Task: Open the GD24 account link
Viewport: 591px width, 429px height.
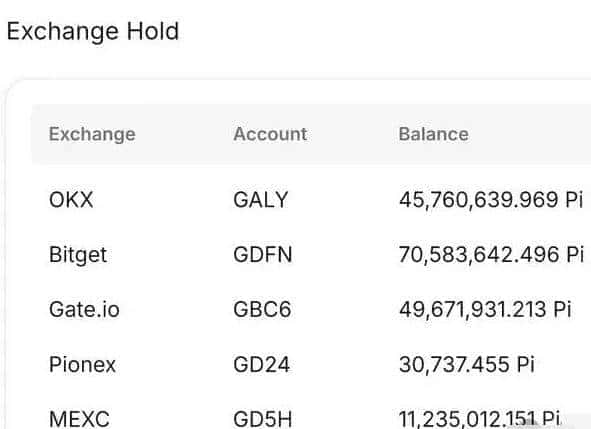Action: coord(262,365)
